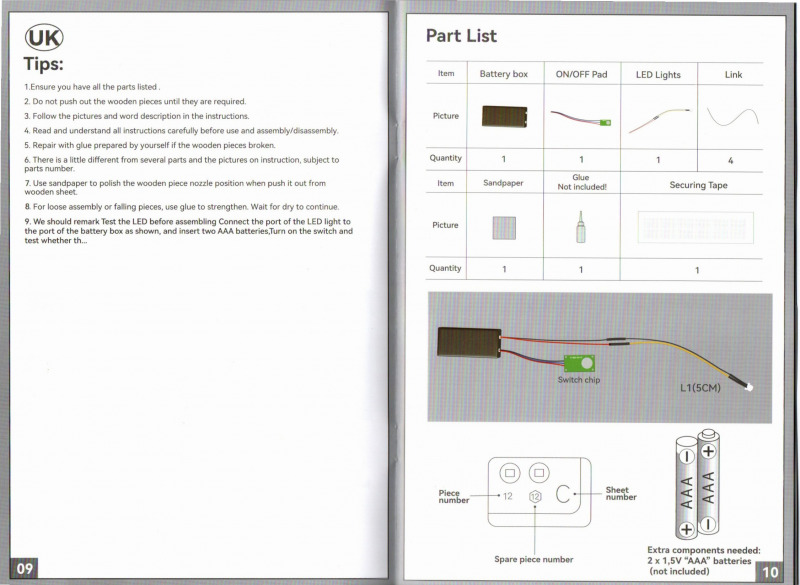Click the hexagon spare piece number 12
Image resolution: width=800 pixels, height=585 pixels.
click(x=535, y=496)
